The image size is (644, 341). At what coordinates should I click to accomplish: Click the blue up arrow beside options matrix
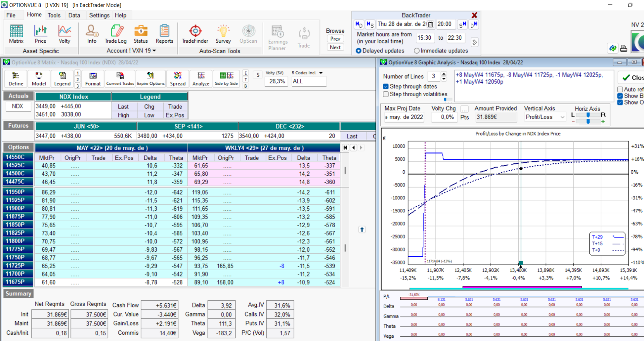(362, 230)
